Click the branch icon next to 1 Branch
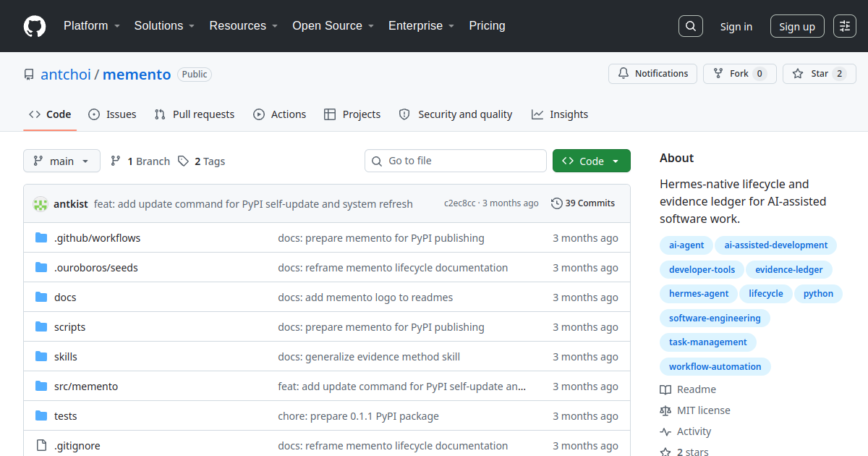 tap(116, 161)
